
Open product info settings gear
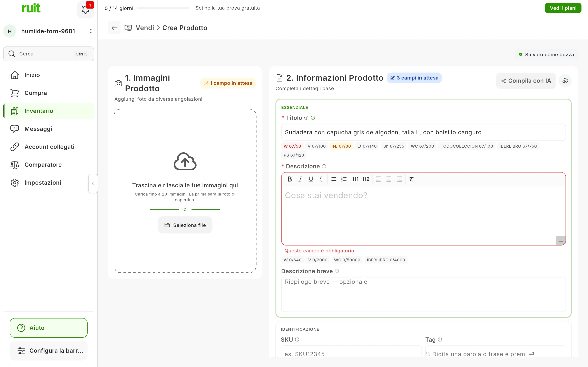(x=565, y=81)
